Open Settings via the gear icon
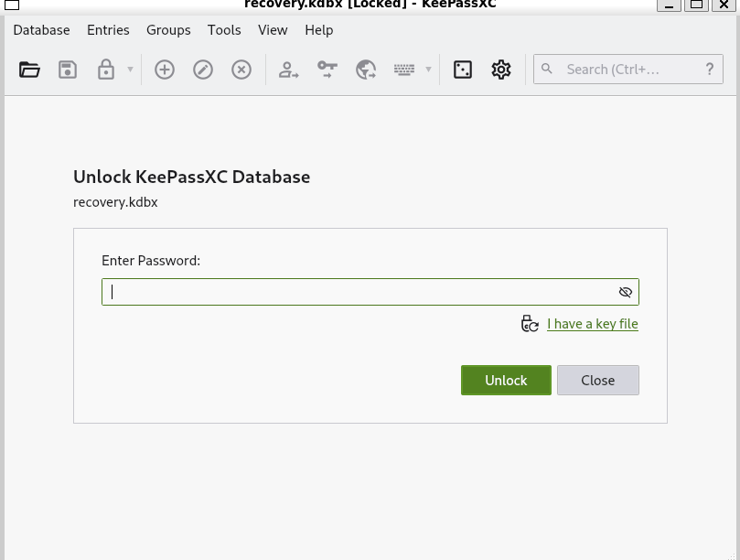740x560 pixels. 501,70
